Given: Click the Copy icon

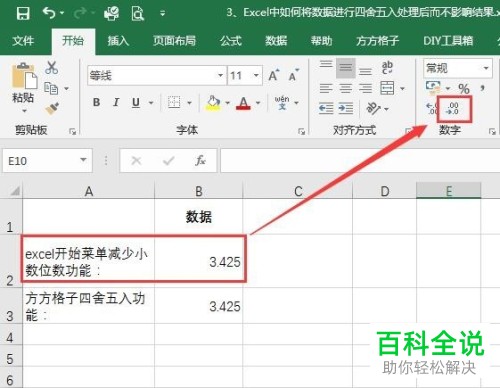Looking at the screenshot, I should pyautogui.click(x=51, y=88).
